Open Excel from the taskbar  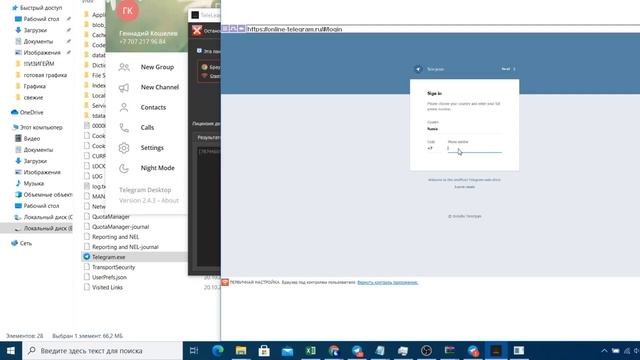click(x=311, y=351)
